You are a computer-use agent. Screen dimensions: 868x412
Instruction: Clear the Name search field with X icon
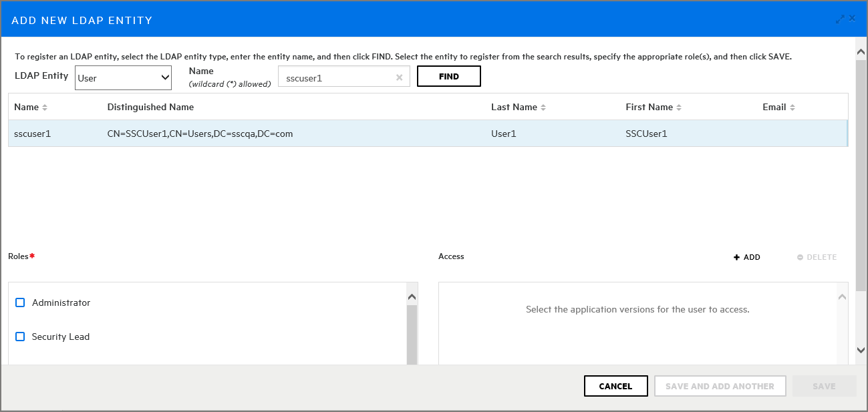pyautogui.click(x=399, y=77)
